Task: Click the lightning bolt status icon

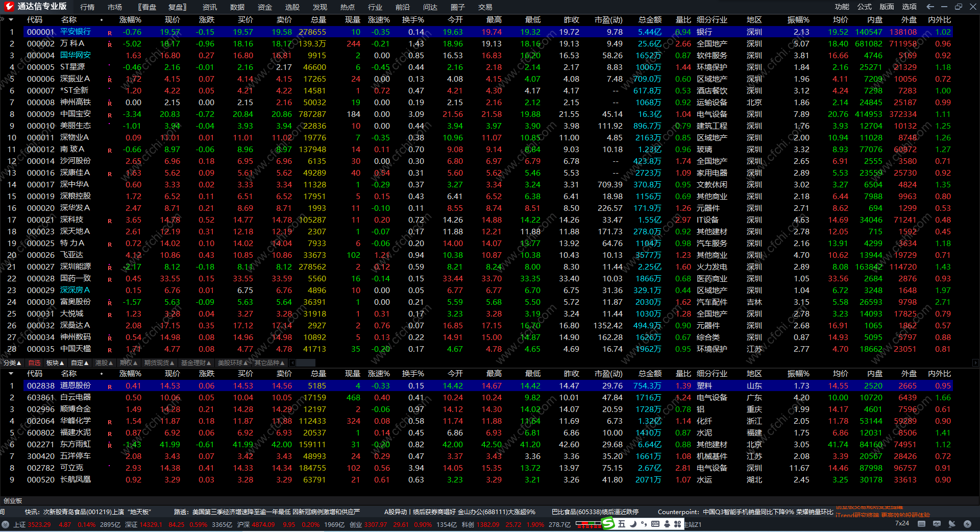Action: (967, 523)
